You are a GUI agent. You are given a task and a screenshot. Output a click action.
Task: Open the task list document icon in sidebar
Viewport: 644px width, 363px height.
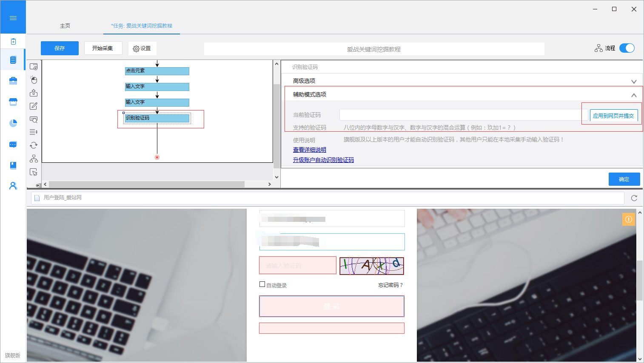click(x=13, y=60)
